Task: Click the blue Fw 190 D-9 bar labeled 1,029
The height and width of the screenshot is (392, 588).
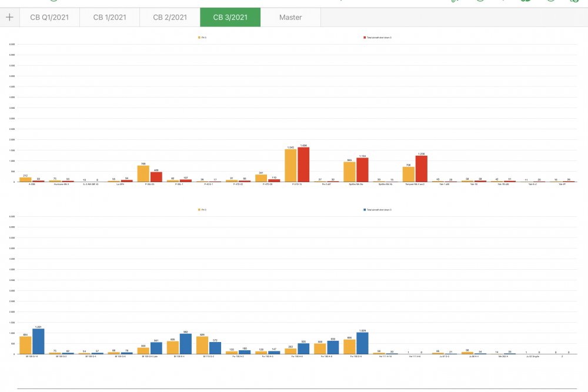Action: click(363, 343)
